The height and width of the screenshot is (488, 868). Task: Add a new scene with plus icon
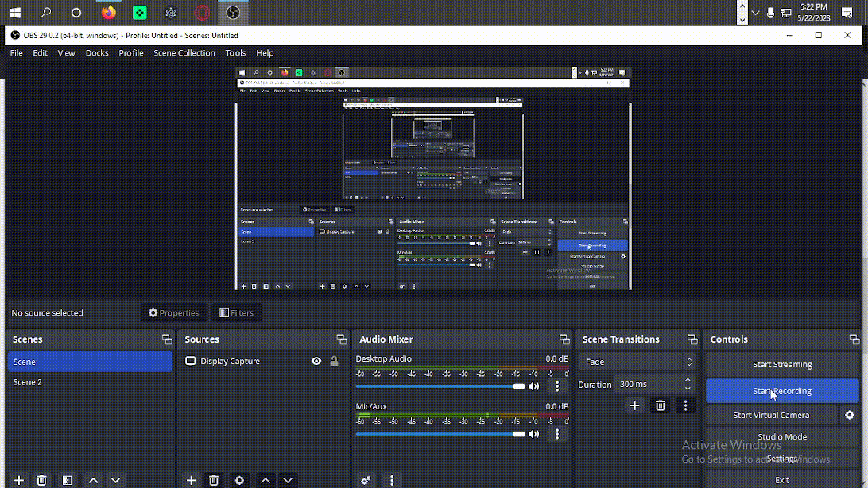(x=19, y=480)
